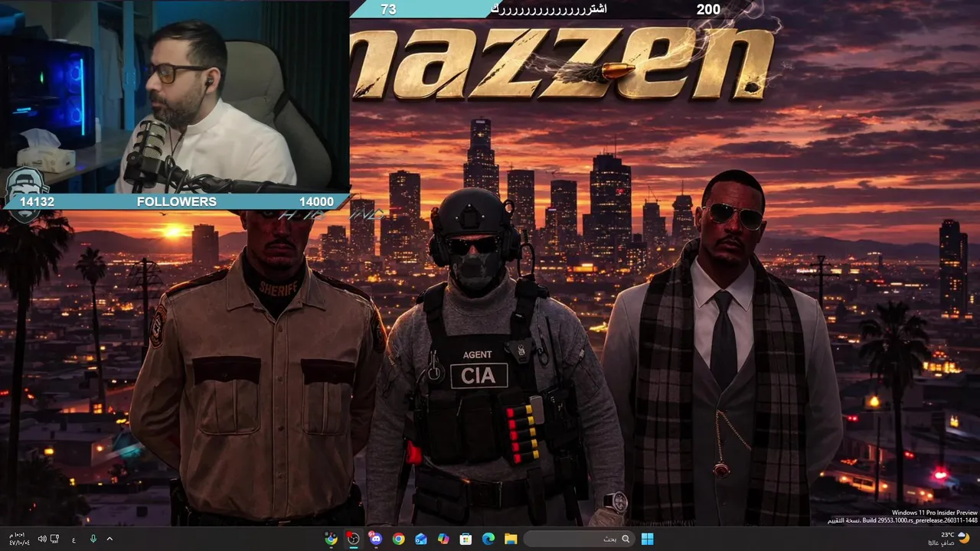Screen dimensions: 980x551
Task: Click the webcam overlay feed
Action: click(x=175, y=96)
